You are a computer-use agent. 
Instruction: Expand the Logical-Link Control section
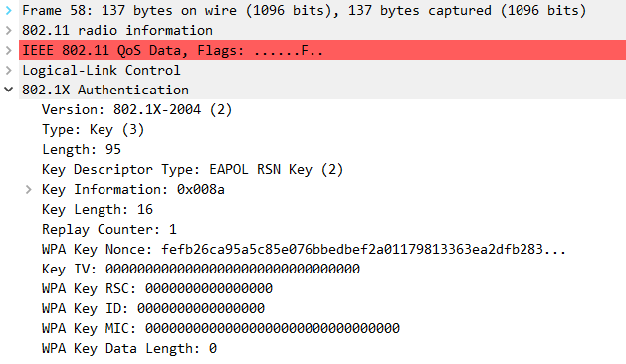click(9, 71)
